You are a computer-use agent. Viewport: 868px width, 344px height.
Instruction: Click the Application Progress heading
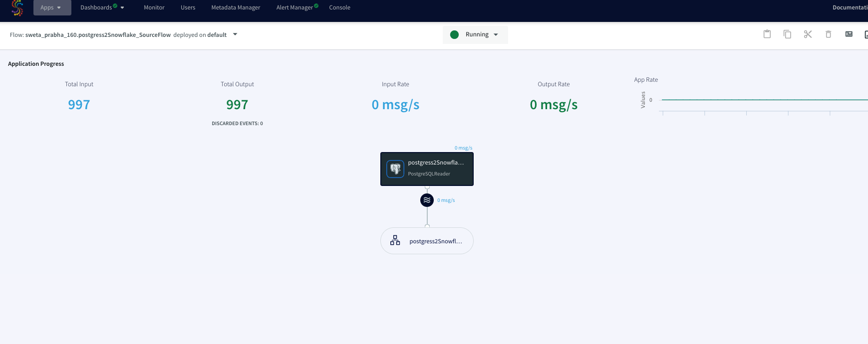click(x=36, y=64)
